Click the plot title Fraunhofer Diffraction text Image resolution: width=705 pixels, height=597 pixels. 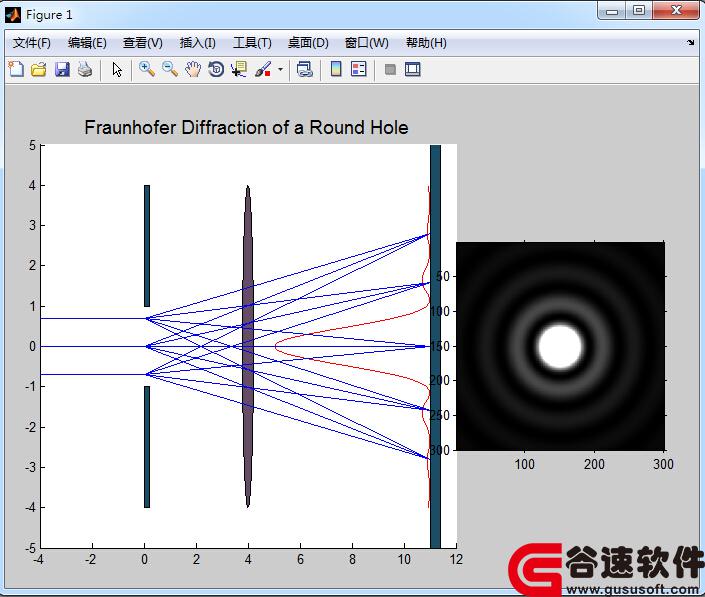pos(246,128)
